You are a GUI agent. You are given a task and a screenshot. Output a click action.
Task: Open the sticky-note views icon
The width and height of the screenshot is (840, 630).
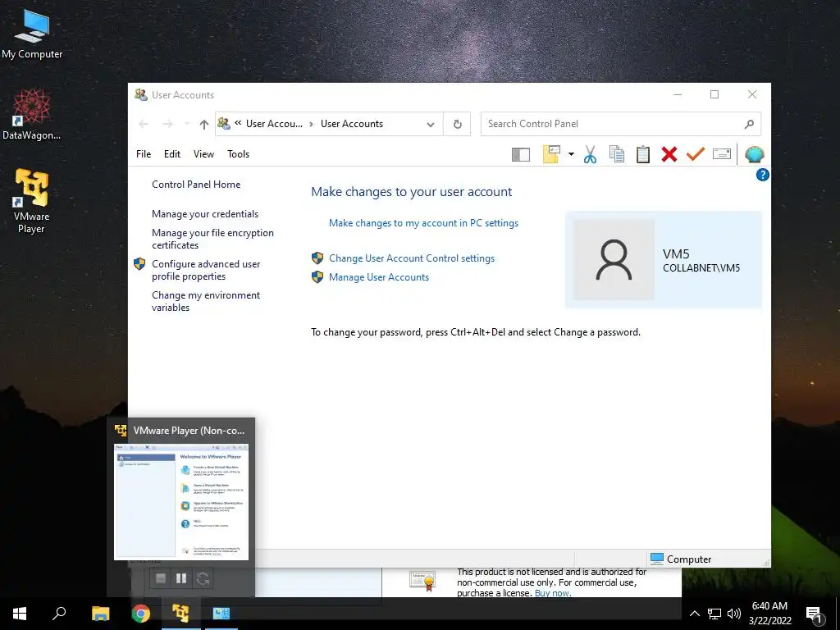[x=551, y=154]
